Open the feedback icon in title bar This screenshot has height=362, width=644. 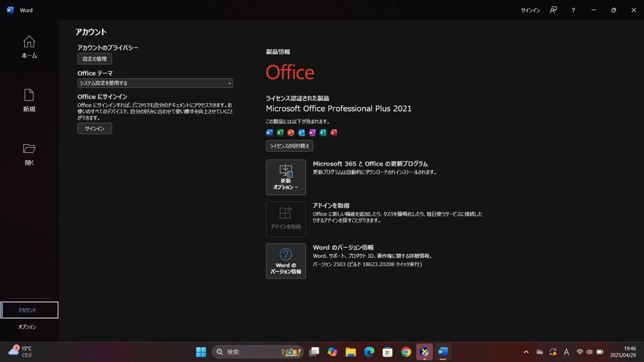(x=553, y=10)
